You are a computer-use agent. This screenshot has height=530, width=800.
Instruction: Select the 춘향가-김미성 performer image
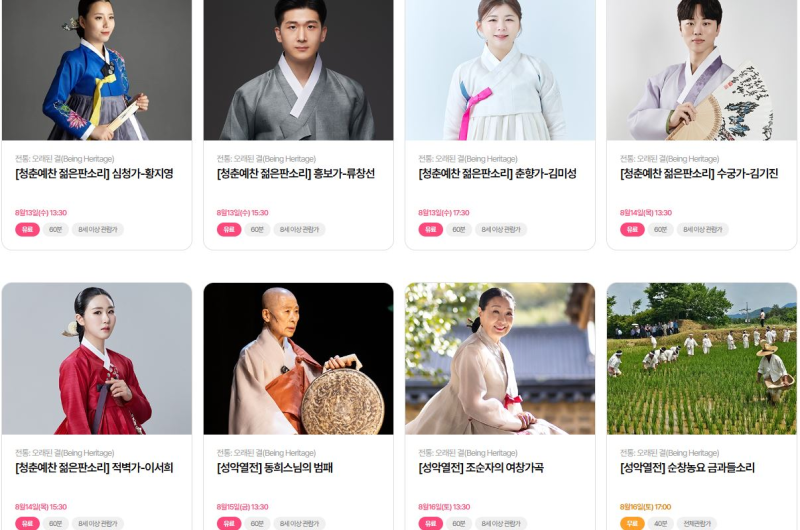click(x=500, y=70)
